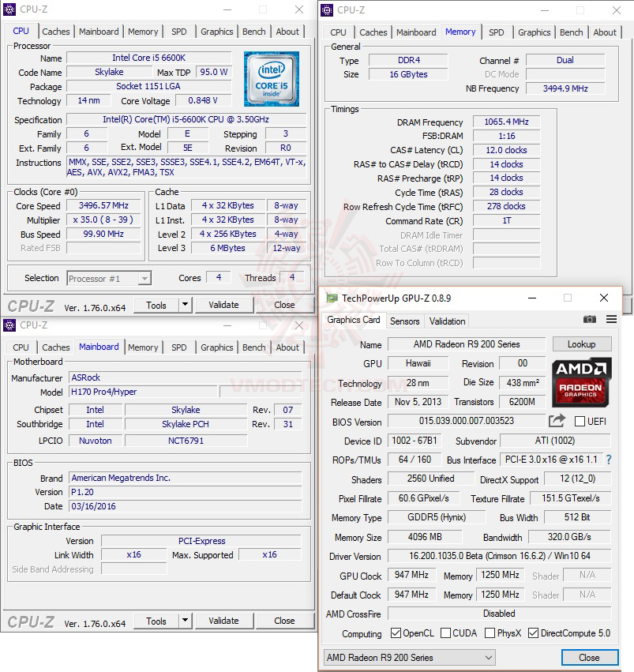Select Graphics Card tab in GPU-Z
Viewport: 634px width, 672px height.
click(x=354, y=320)
